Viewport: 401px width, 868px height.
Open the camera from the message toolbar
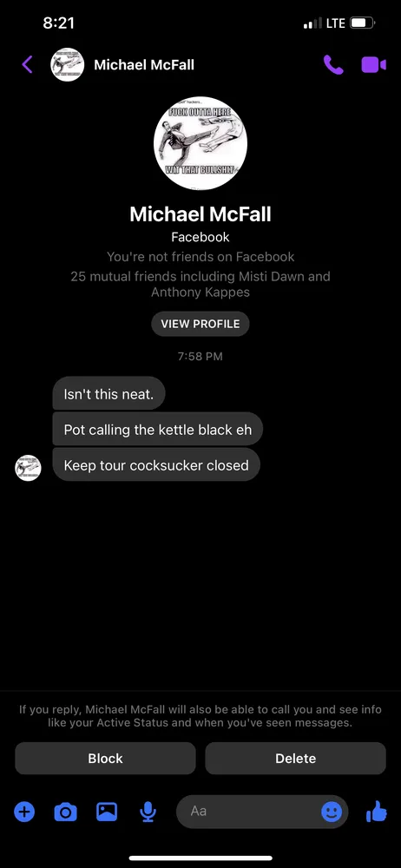[65, 812]
